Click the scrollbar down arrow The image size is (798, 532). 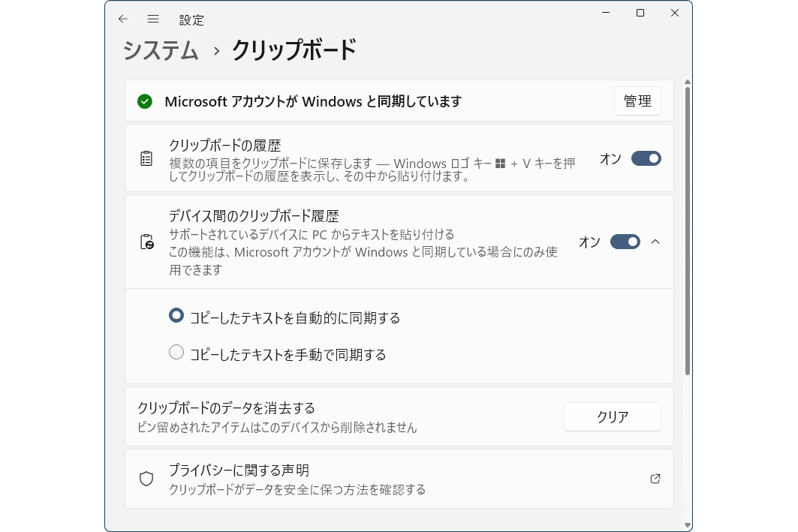[688, 524]
